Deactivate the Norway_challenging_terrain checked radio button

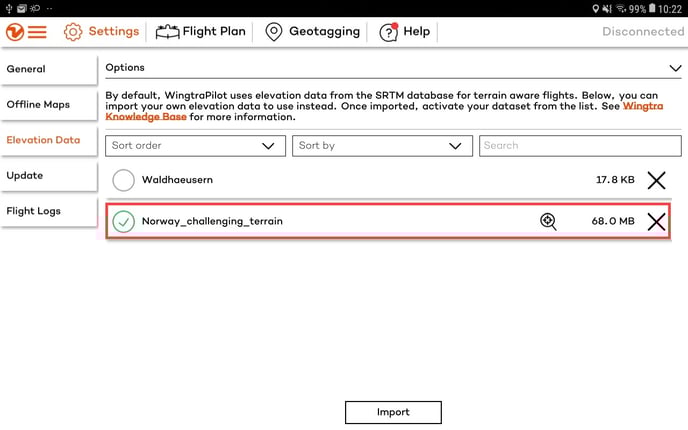point(123,222)
